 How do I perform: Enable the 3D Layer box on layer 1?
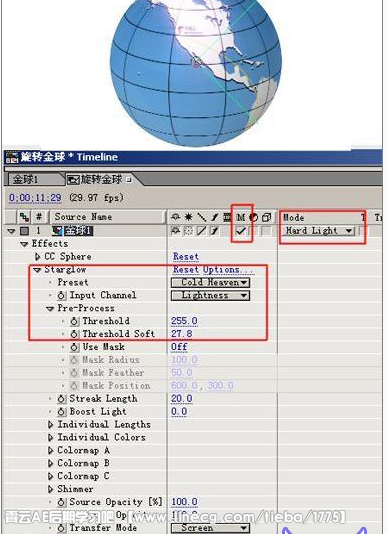point(266,231)
